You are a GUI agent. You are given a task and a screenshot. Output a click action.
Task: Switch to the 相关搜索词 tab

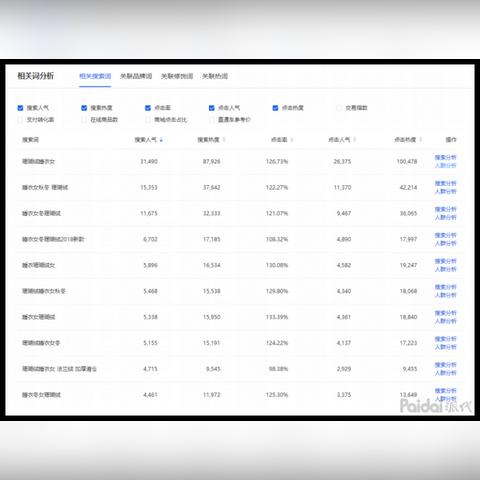tap(95, 76)
